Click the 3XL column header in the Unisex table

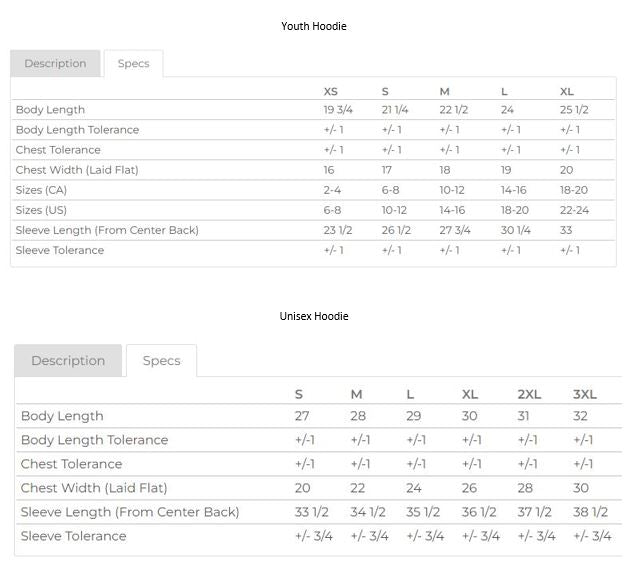coord(585,394)
